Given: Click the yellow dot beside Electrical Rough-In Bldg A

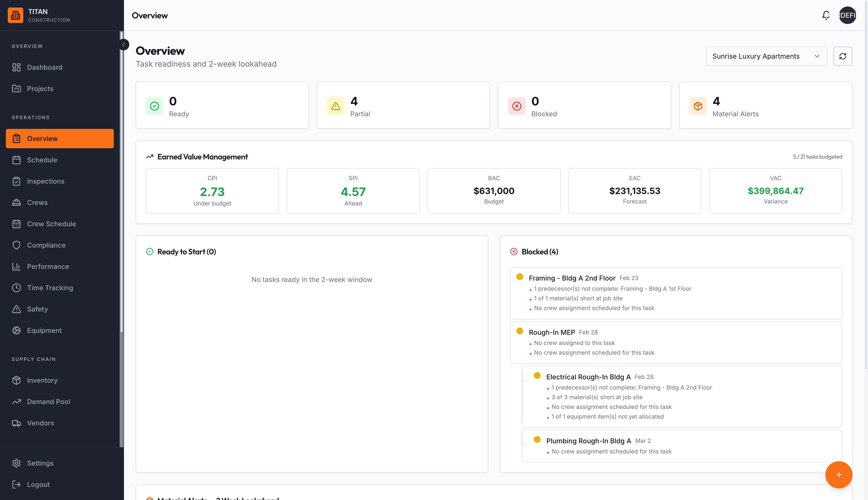Looking at the screenshot, I should coord(537,376).
